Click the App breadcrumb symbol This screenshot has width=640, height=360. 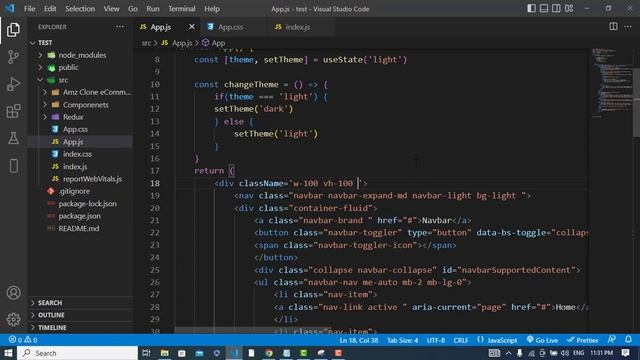214,43
